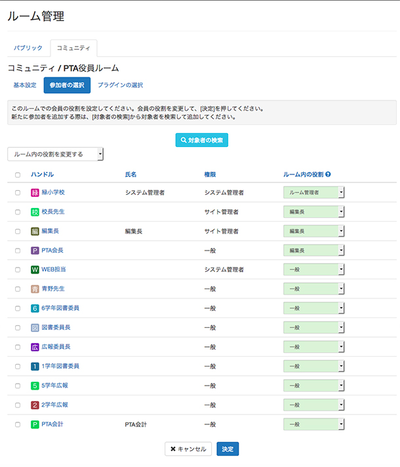Click the PTA会長 avatar icon
Image resolution: width=400 pixels, height=467 pixels.
[x=35, y=250]
